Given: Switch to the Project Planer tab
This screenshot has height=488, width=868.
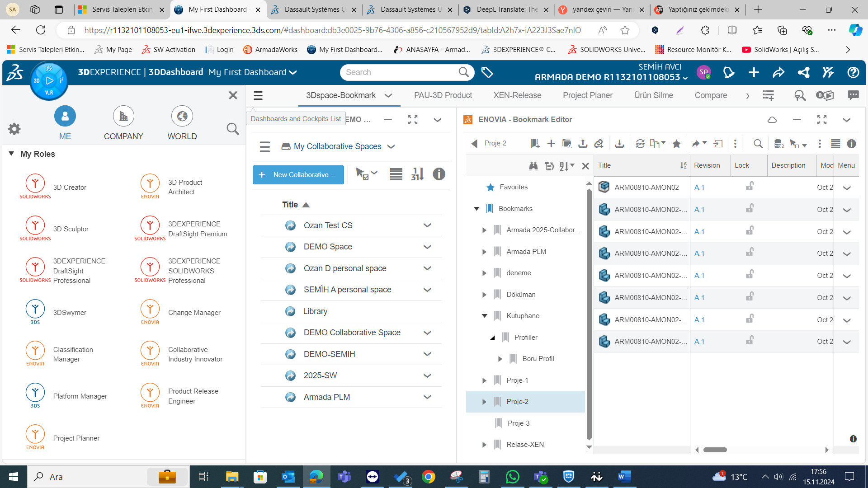Looking at the screenshot, I should point(588,95).
